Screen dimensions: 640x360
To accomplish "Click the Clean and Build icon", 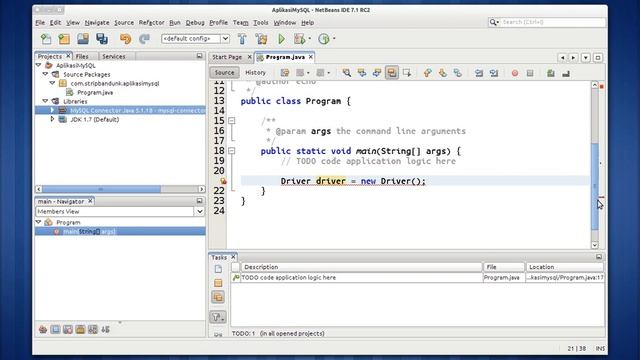I will (262, 39).
